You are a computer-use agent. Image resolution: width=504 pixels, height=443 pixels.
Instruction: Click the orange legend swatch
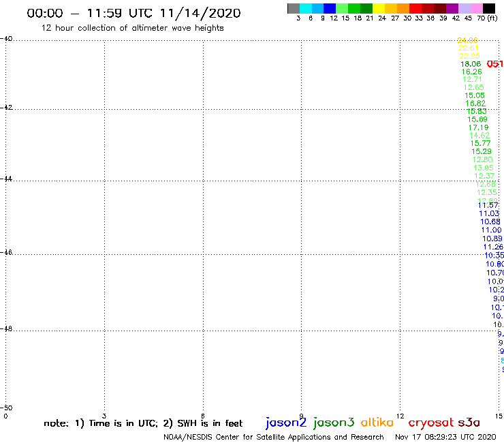pyautogui.click(x=403, y=8)
